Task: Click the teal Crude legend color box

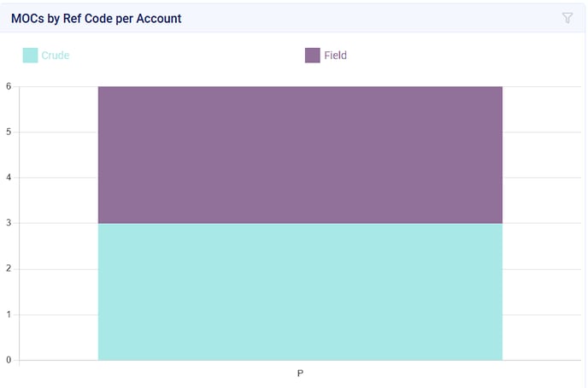Action: point(30,56)
